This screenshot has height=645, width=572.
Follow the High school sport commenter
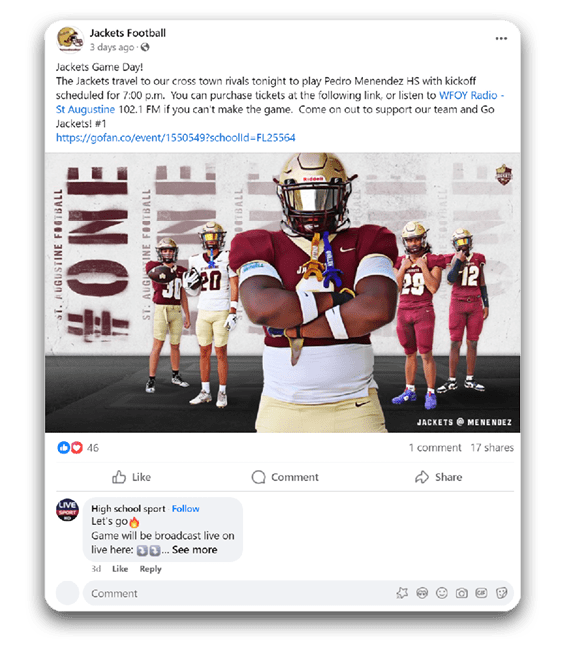(x=185, y=509)
